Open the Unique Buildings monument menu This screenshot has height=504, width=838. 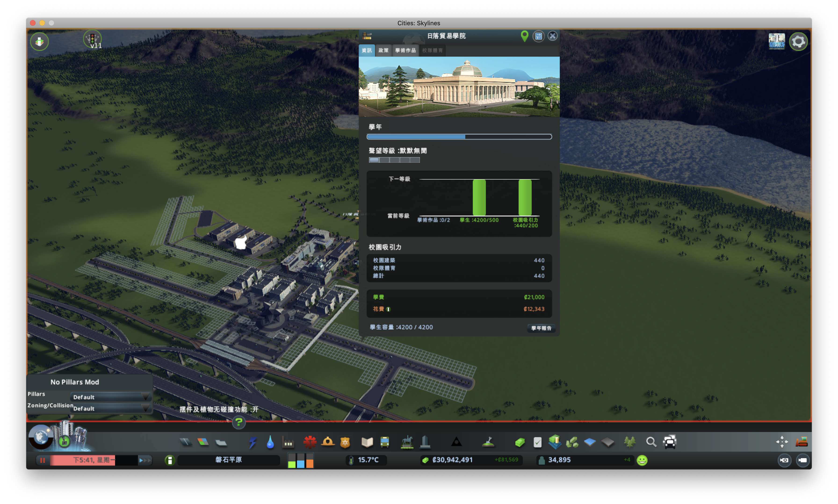(425, 442)
